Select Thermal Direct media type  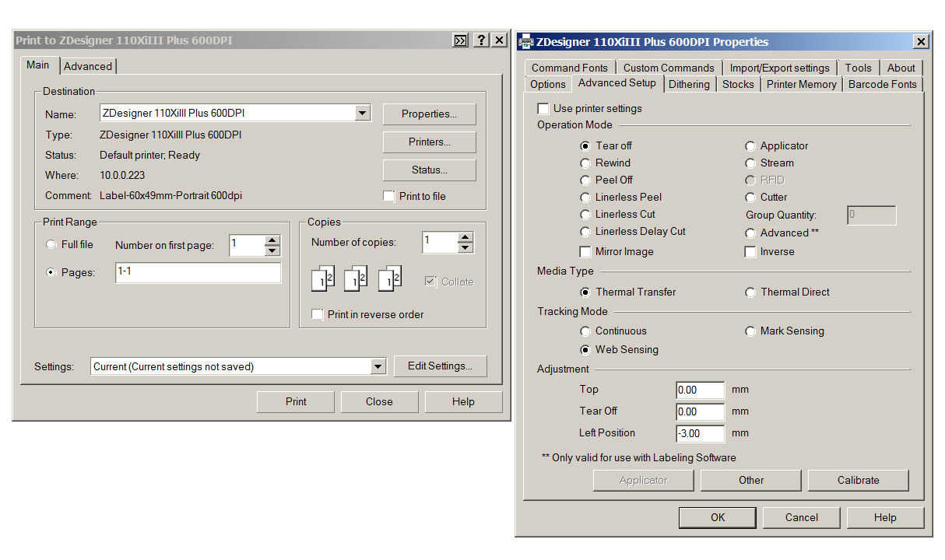point(750,292)
